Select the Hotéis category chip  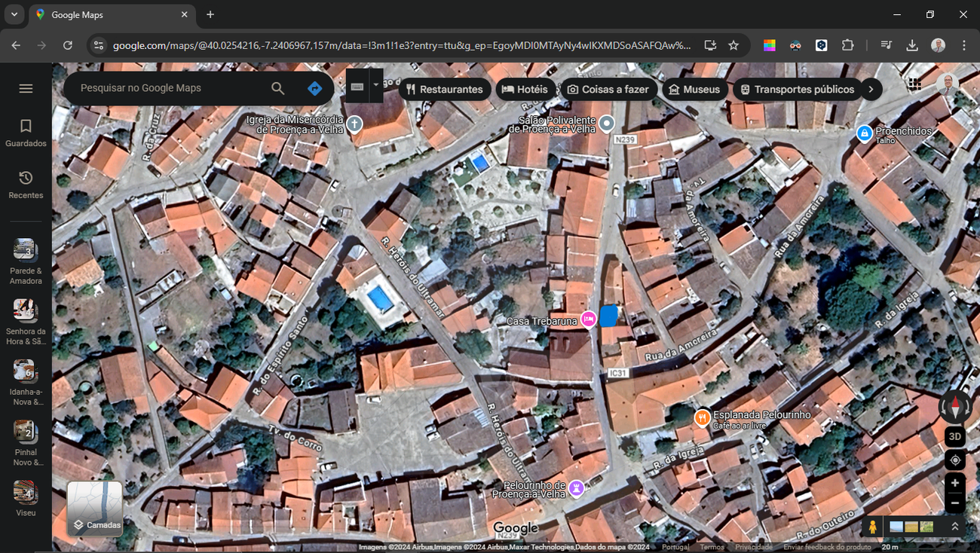[525, 89]
